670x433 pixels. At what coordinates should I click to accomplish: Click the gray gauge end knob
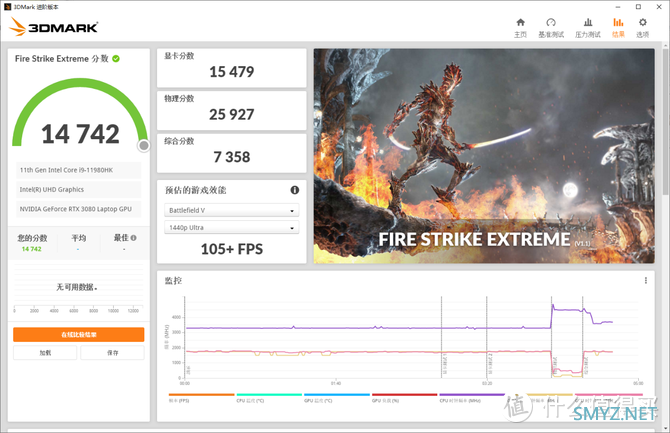(144, 146)
